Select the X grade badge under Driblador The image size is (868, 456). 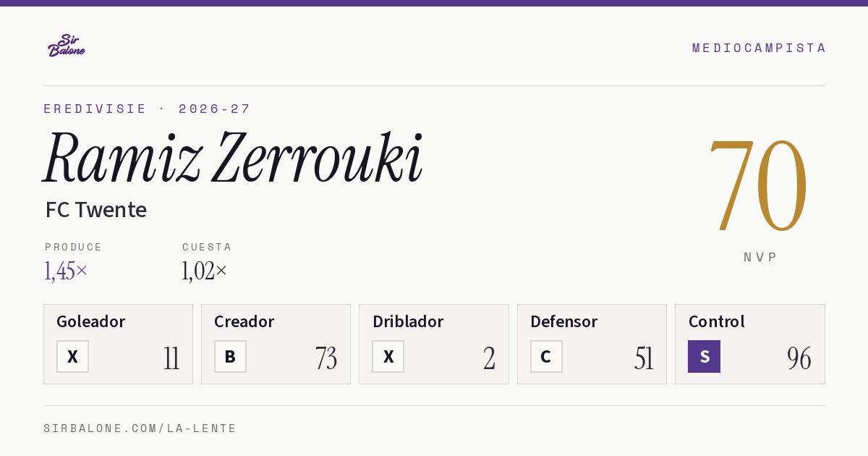pyautogui.click(x=388, y=356)
